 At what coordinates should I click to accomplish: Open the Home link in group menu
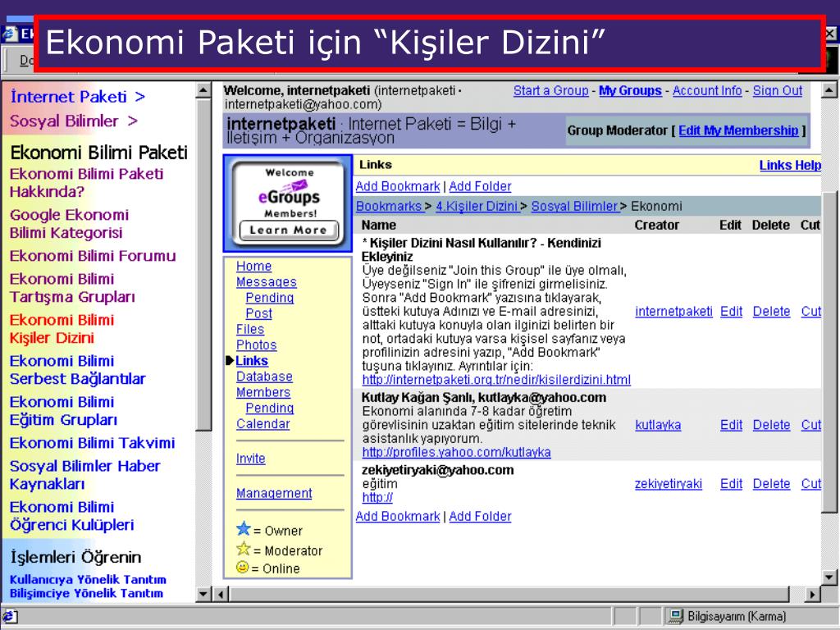point(254,267)
